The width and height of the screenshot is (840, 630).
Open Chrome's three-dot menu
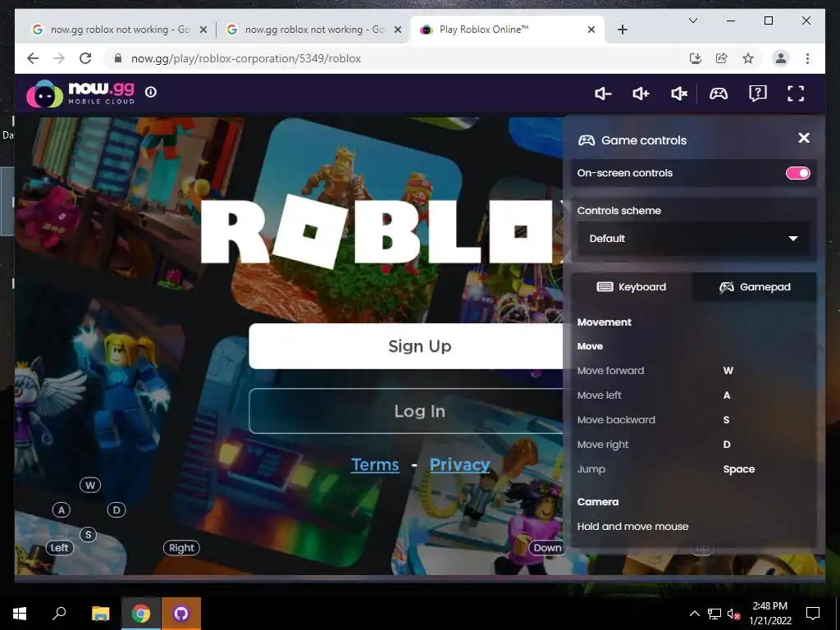pos(807,58)
